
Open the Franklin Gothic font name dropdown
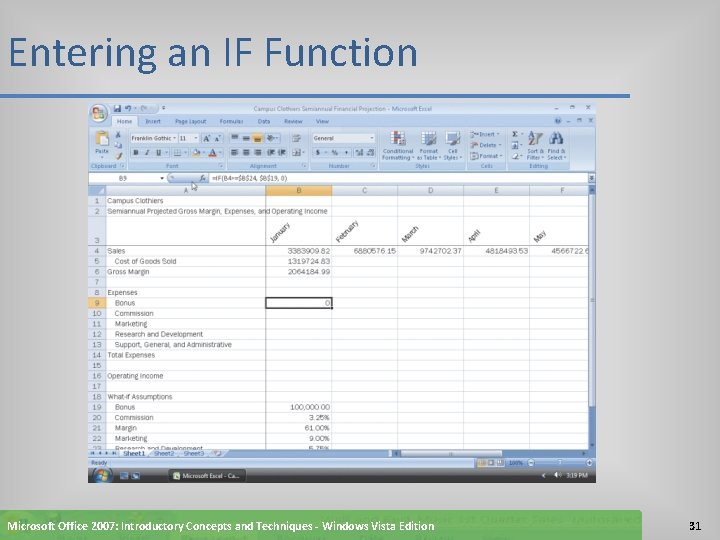click(x=174, y=138)
